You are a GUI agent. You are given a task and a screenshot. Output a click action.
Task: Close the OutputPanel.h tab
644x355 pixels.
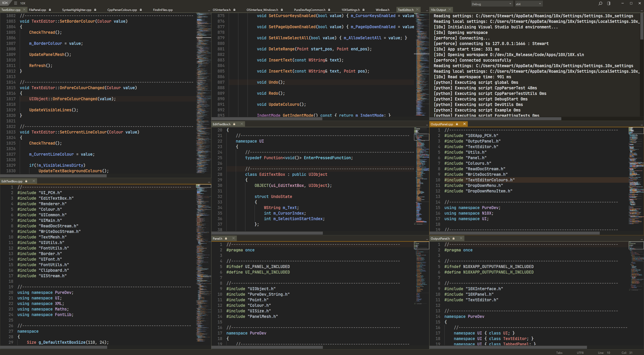click(x=461, y=238)
